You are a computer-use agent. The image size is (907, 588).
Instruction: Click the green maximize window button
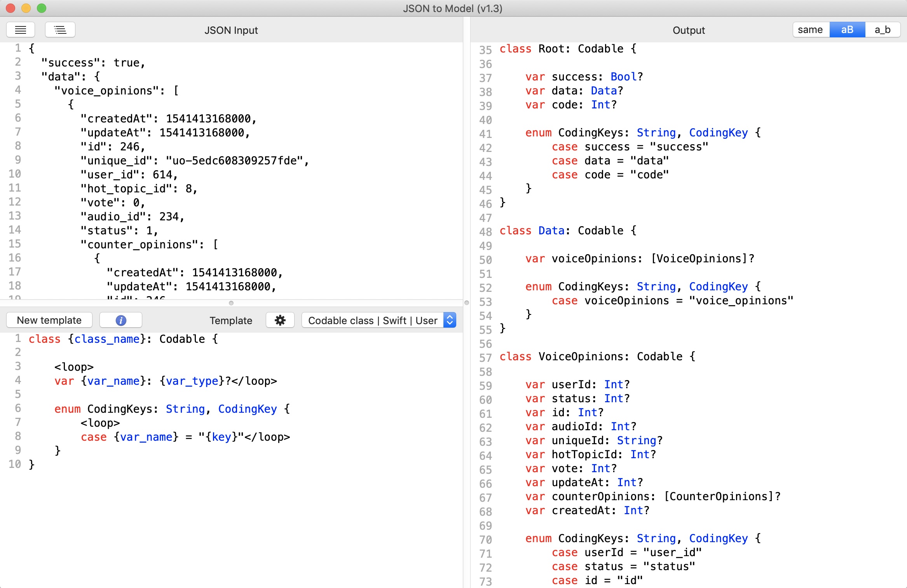pyautogui.click(x=42, y=8)
